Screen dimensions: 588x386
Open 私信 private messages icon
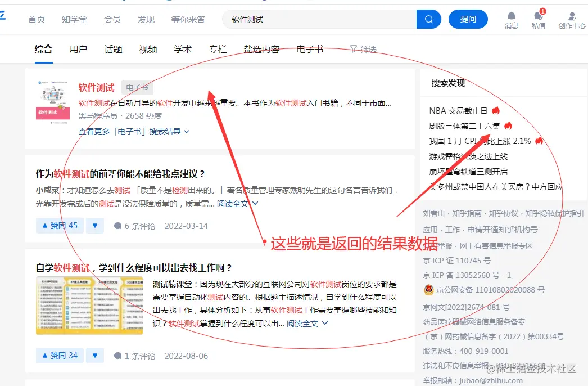click(539, 20)
